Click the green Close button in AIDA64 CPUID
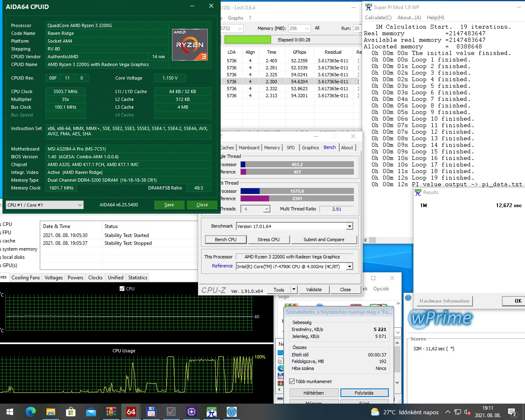Screen dimensions: 525x420 (202, 205)
